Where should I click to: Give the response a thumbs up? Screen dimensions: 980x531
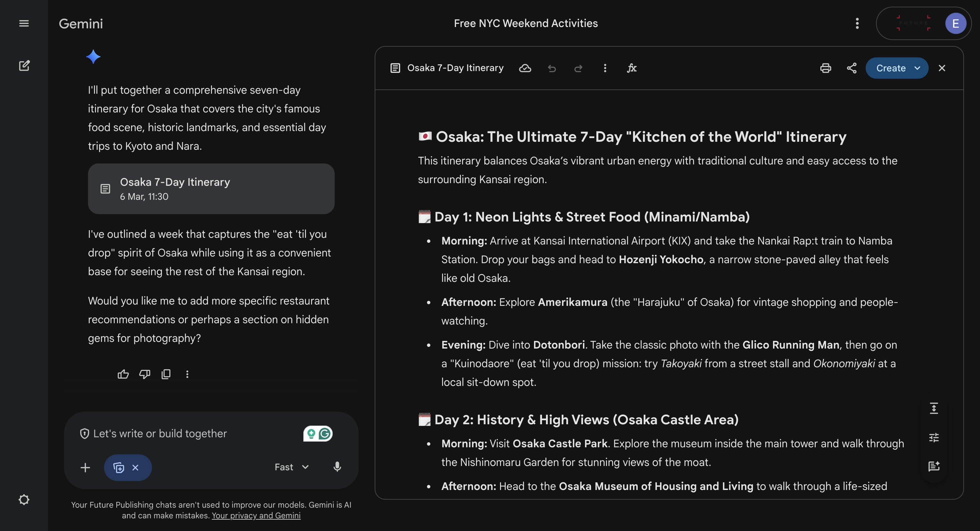123,374
